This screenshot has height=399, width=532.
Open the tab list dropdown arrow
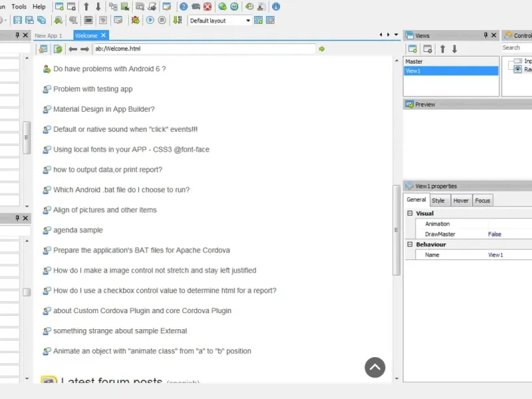(396, 35)
